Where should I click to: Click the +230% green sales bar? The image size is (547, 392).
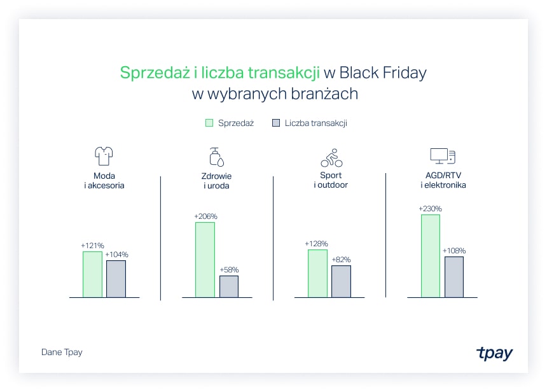(430, 256)
